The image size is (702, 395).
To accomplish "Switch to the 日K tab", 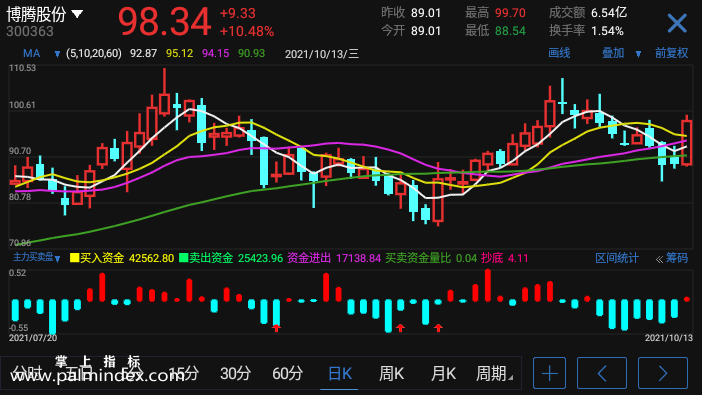I will tap(339, 373).
